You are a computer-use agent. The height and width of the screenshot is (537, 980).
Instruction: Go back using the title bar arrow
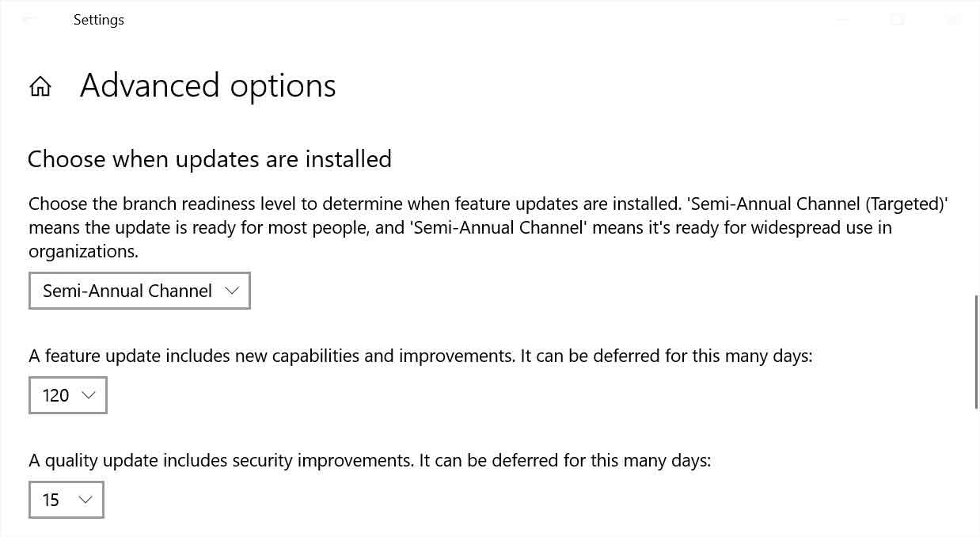(28, 20)
